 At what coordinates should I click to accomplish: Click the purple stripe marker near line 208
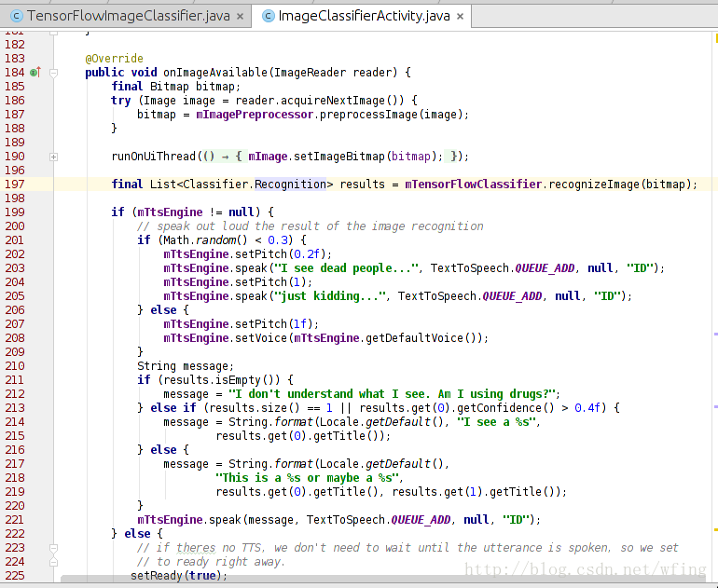[716, 334]
